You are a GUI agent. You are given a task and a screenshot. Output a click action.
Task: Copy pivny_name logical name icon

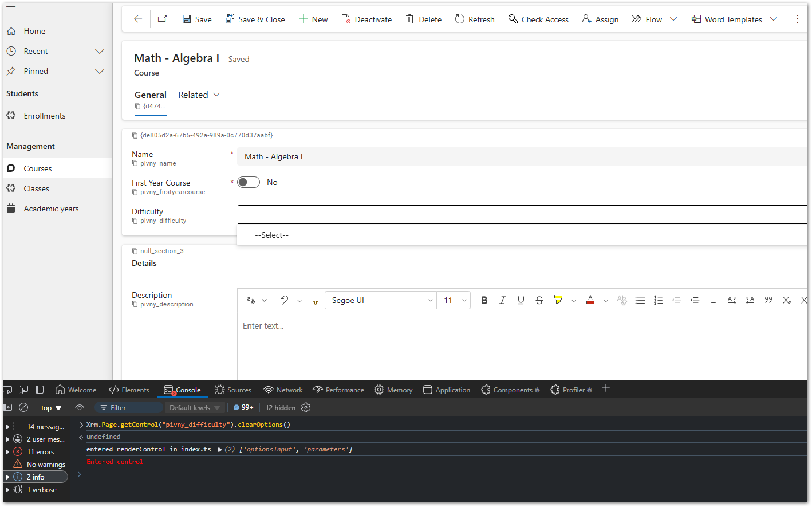click(135, 163)
